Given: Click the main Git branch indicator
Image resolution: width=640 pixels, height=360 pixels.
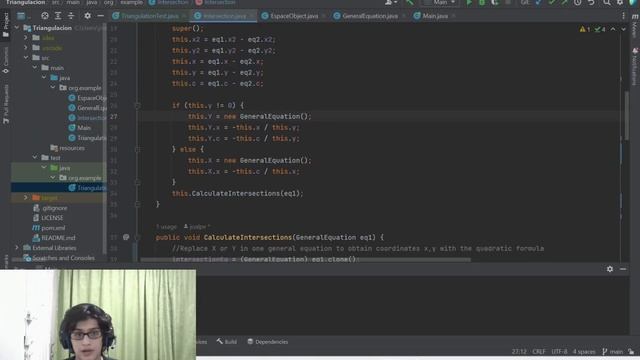Looking at the screenshot, I should click(x=613, y=351).
